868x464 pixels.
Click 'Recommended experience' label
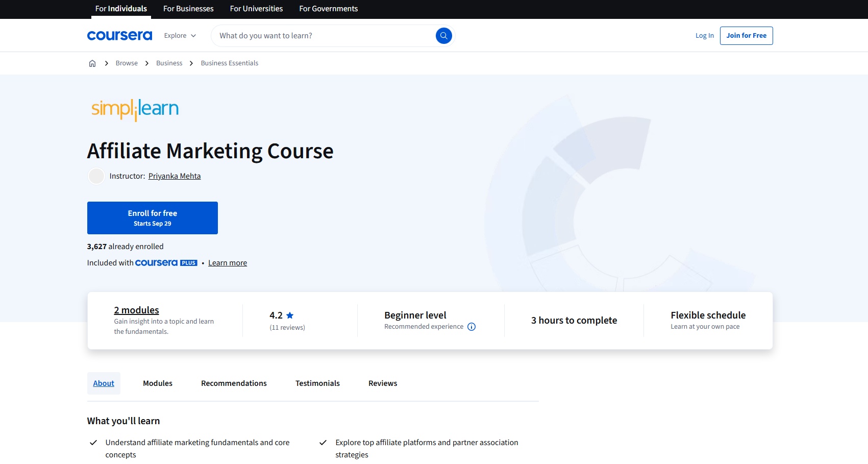click(x=424, y=327)
